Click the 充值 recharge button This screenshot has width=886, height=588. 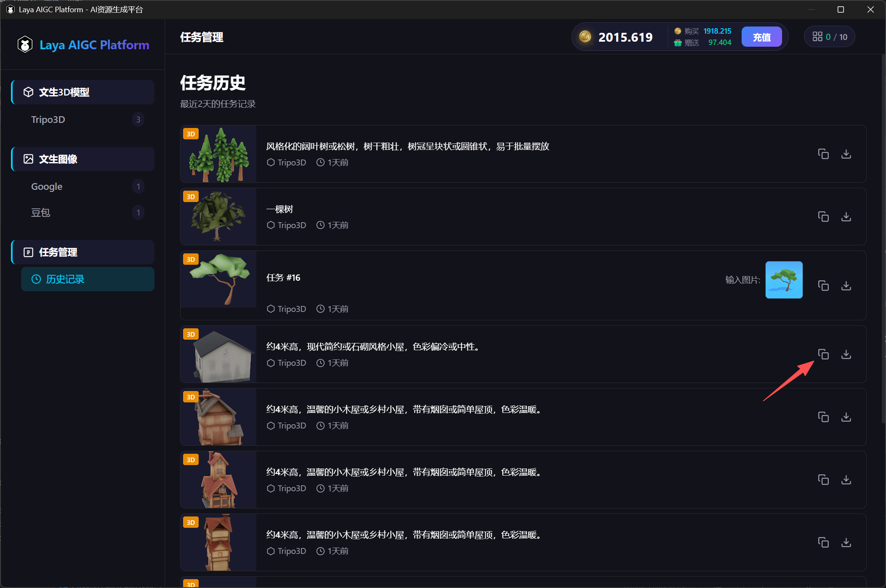tap(762, 37)
